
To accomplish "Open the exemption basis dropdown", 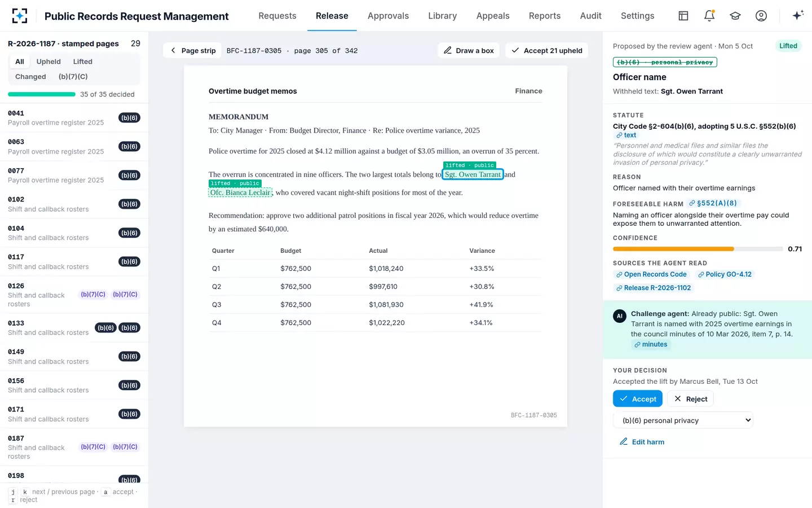I will 683,421.
